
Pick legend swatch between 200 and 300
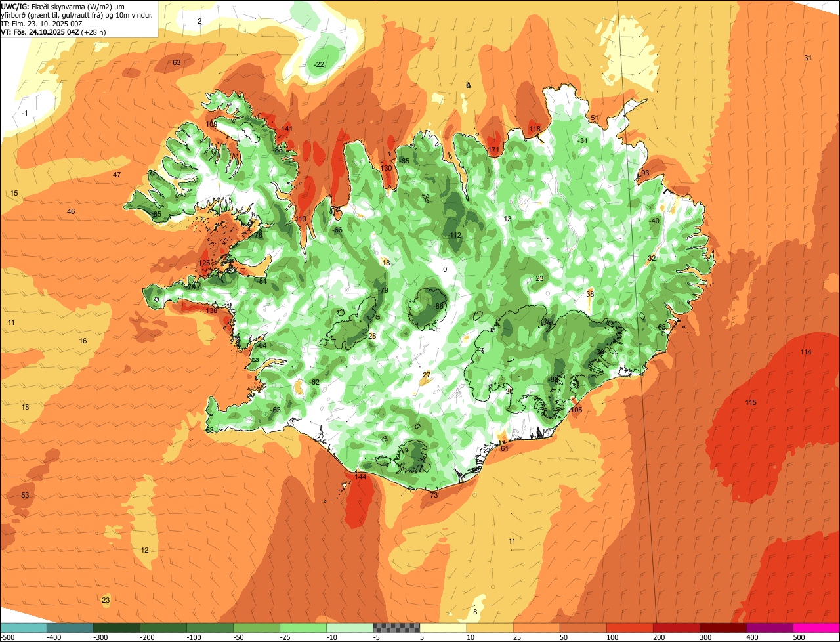pyautogui.click(x=677, y=628)
